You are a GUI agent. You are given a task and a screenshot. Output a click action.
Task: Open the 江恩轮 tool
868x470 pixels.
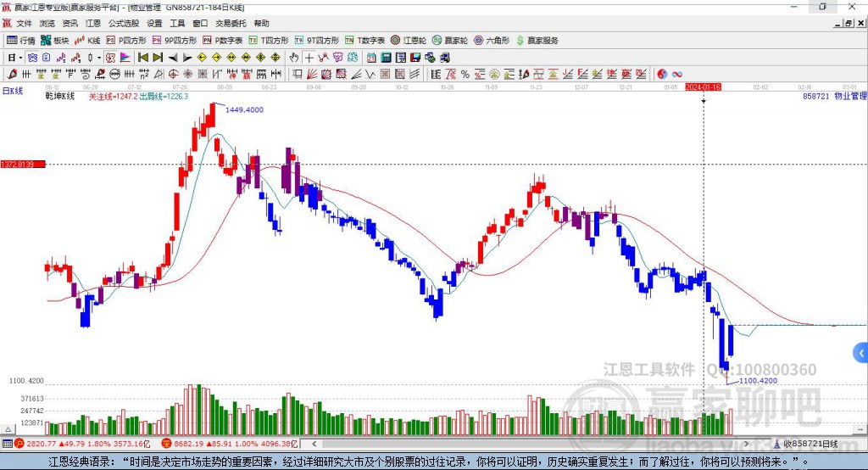[x=409, y=41]
